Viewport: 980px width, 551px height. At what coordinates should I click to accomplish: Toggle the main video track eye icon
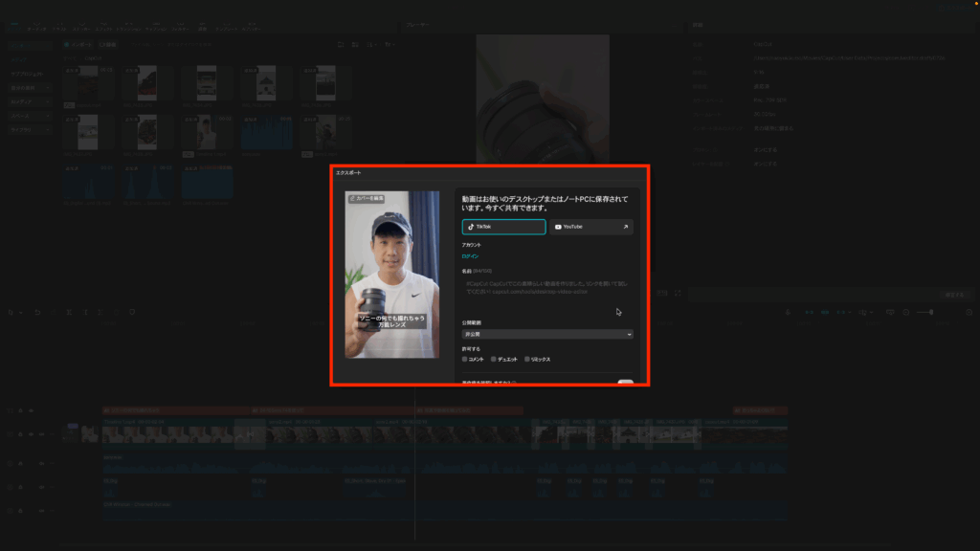coord(31,434)
